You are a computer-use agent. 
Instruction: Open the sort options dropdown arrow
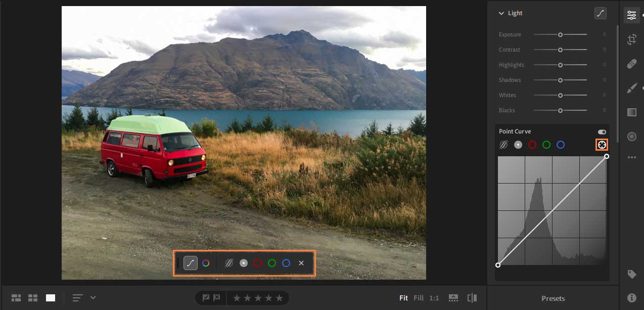93,297
